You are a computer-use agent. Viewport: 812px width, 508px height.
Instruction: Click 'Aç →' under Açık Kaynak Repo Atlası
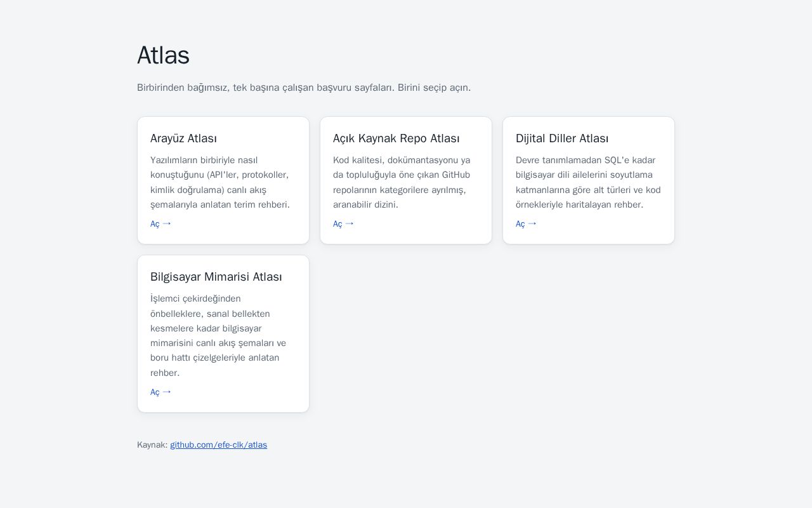(x=343, y=224)
